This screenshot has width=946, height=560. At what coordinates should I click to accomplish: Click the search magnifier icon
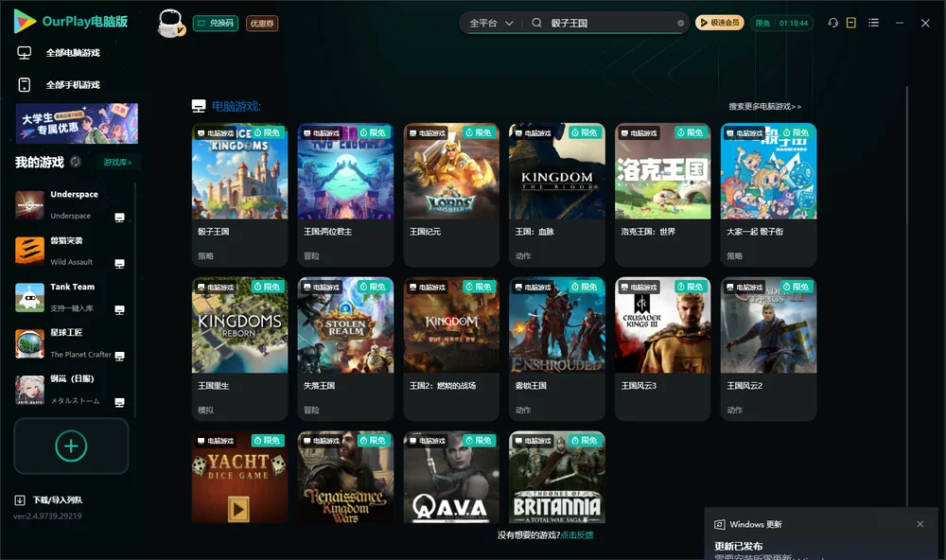pyautogui.click(x=536, y=23)
